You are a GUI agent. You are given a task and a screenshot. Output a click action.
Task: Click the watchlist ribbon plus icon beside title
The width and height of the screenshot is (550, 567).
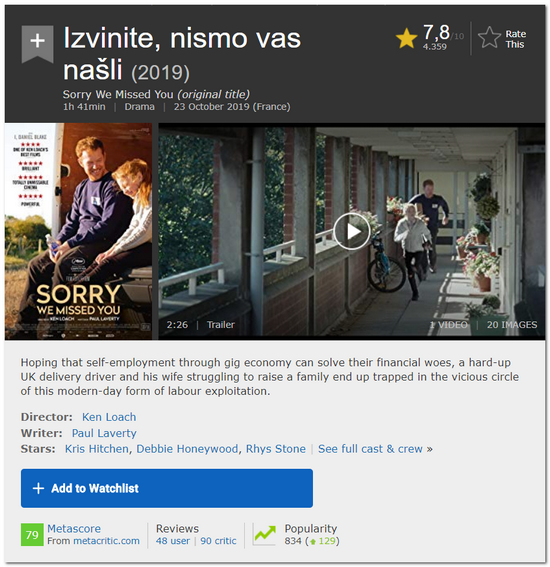click(x=37, y=43)
